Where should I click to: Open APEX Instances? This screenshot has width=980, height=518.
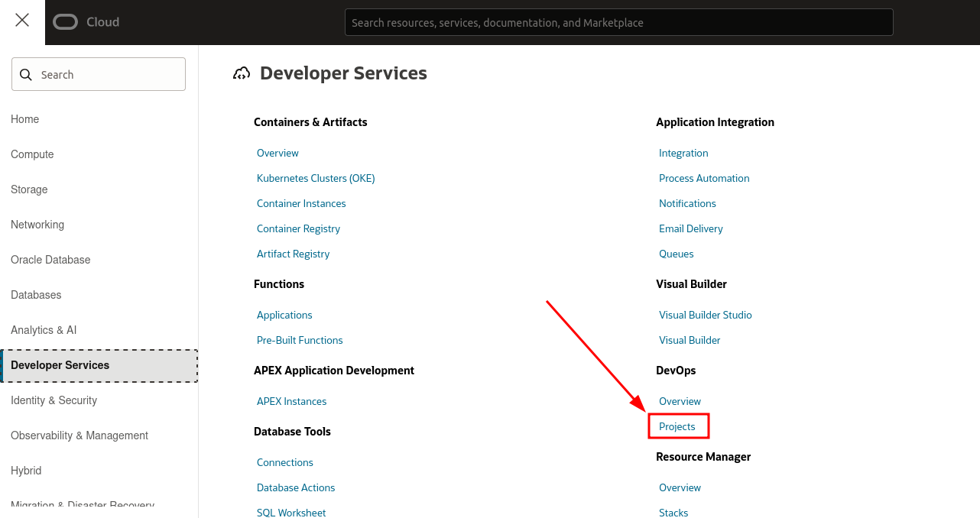point(291,401)
